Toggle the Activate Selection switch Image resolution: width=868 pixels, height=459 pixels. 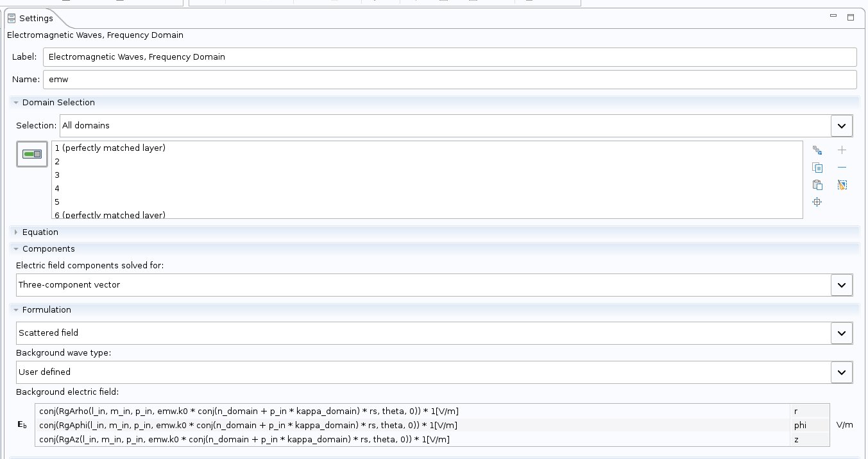[x=32, y=154]
